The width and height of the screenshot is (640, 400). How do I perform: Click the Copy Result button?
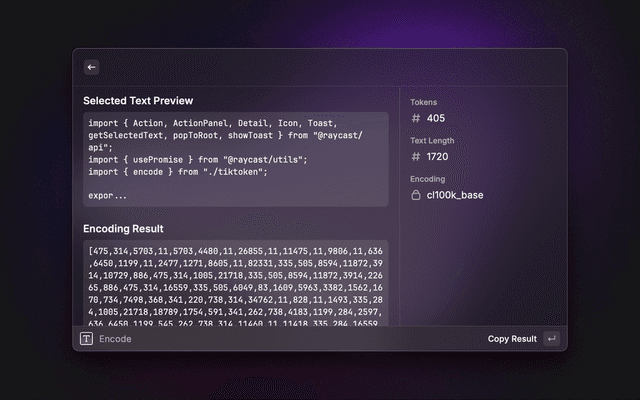(x=512, y=339)
